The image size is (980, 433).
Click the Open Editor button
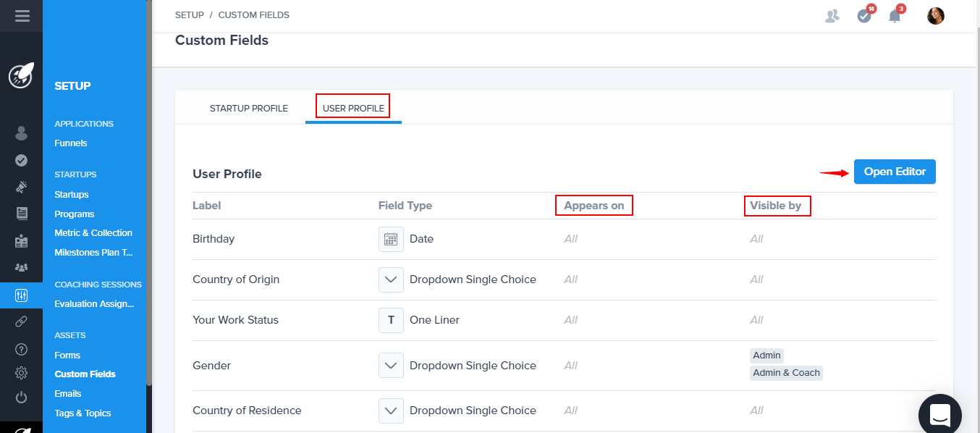pos(895,172)
